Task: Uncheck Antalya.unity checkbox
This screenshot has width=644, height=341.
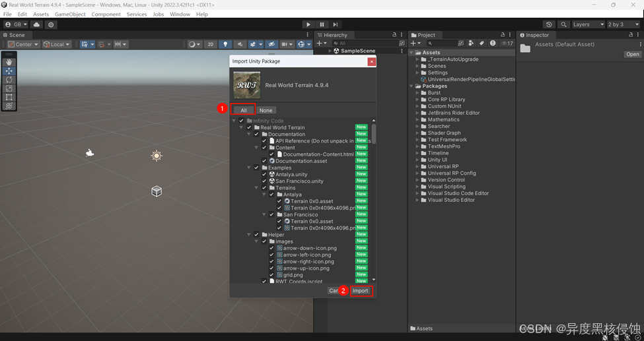Action: pos(264,174)
